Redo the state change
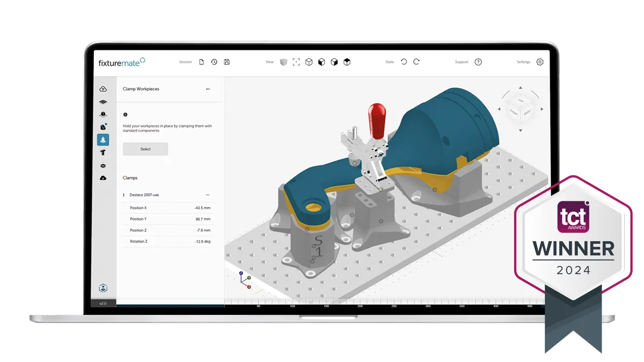This screenshot has width=644, height=362. (416, 62)
